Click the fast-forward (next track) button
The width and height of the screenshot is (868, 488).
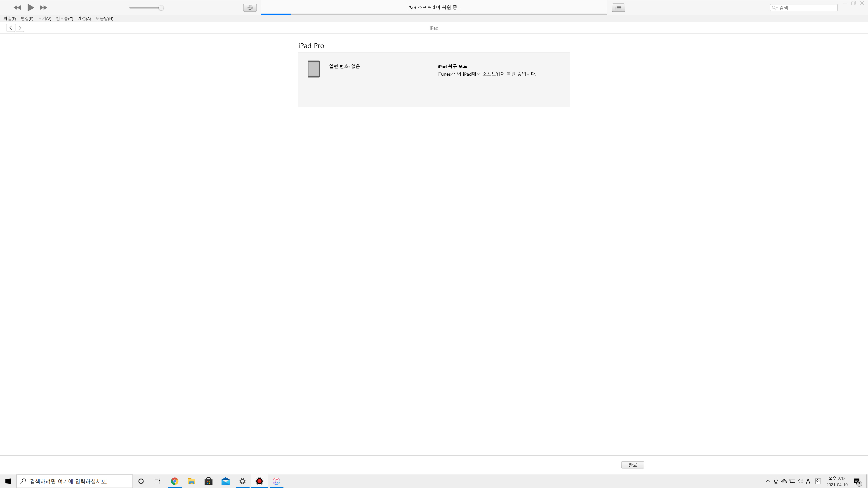click(x=43, y=7)
